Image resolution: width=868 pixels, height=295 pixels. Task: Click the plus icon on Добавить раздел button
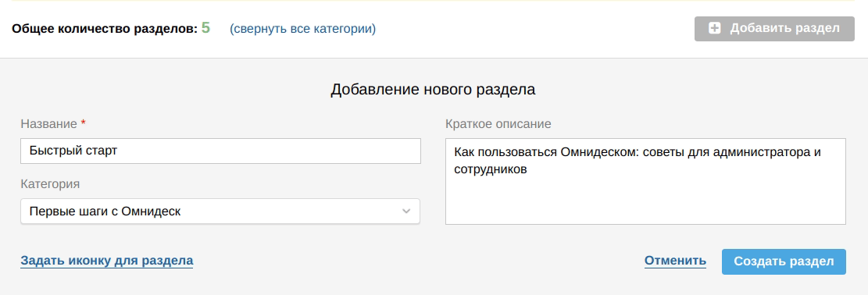[715, 28]
